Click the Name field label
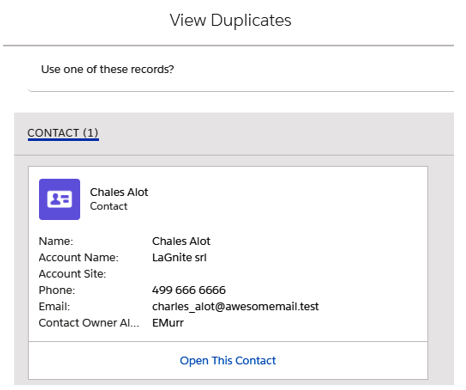Screen dimensions: 466x390 [x=56, y=241]
